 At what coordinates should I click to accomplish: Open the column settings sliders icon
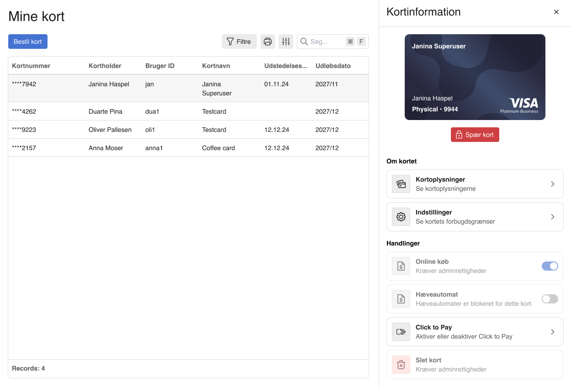coord(286,41)
